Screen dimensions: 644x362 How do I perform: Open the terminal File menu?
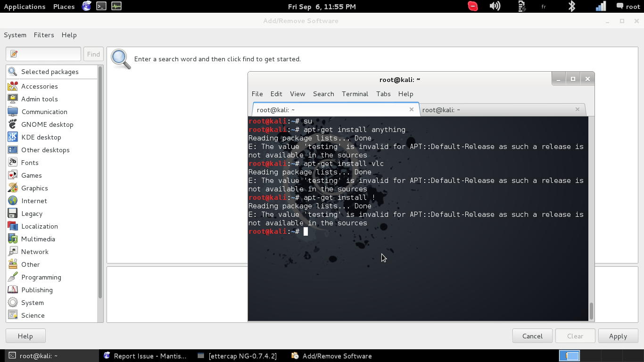coord(257,94)
